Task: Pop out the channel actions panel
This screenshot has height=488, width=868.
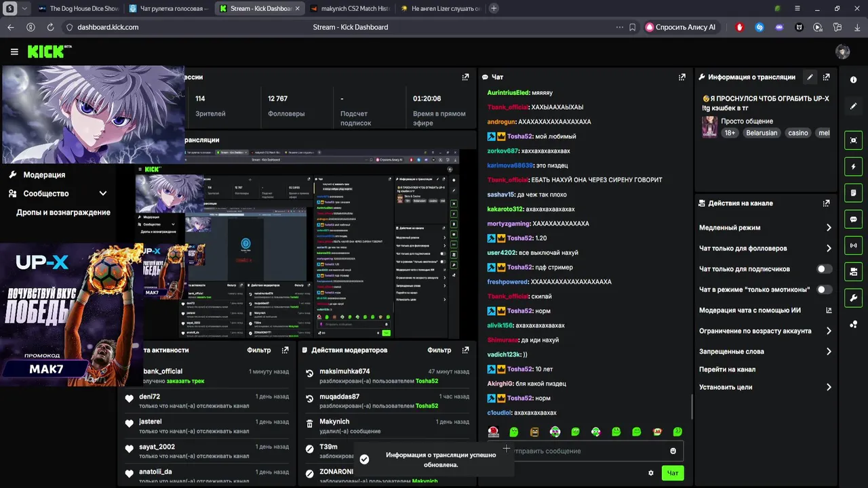Action: click(x=826, y=203)
